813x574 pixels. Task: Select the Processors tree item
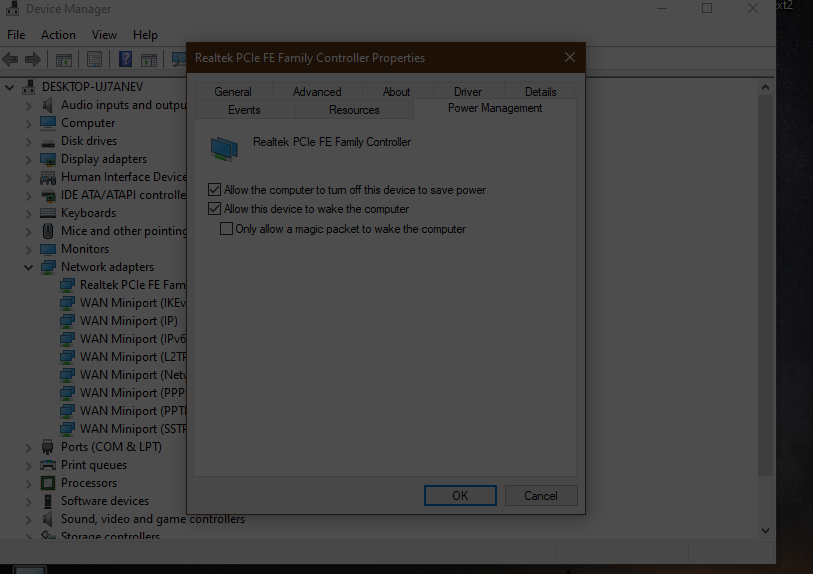click(89, 483)
